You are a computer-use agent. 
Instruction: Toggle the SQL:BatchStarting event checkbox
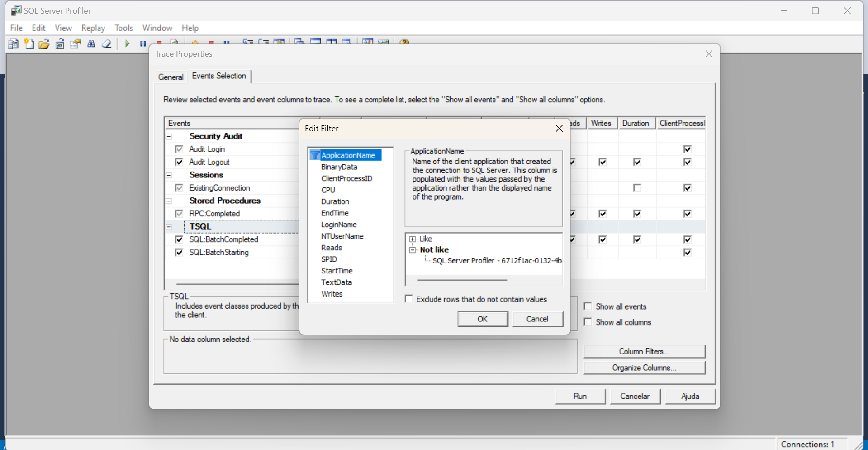[179, 253]
